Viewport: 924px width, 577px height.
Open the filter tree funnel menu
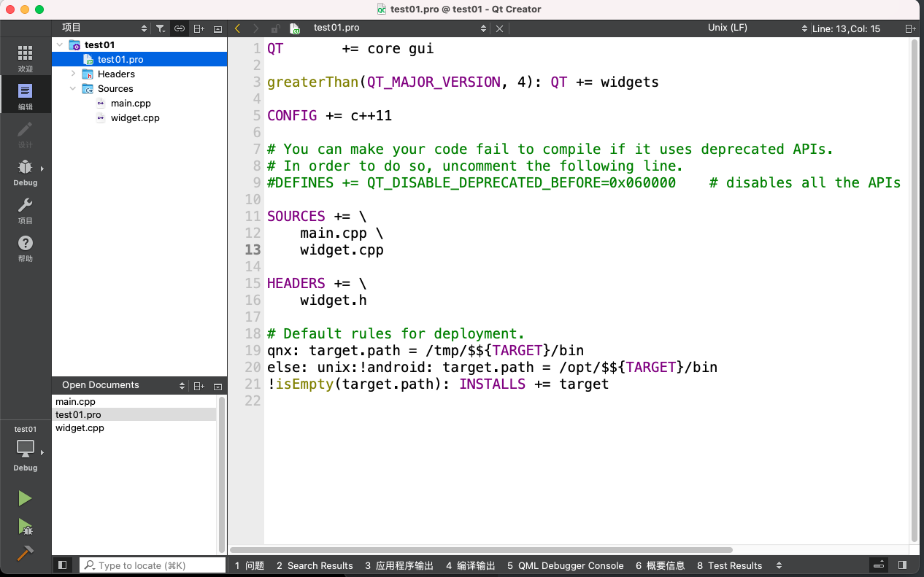coord(161,28)
